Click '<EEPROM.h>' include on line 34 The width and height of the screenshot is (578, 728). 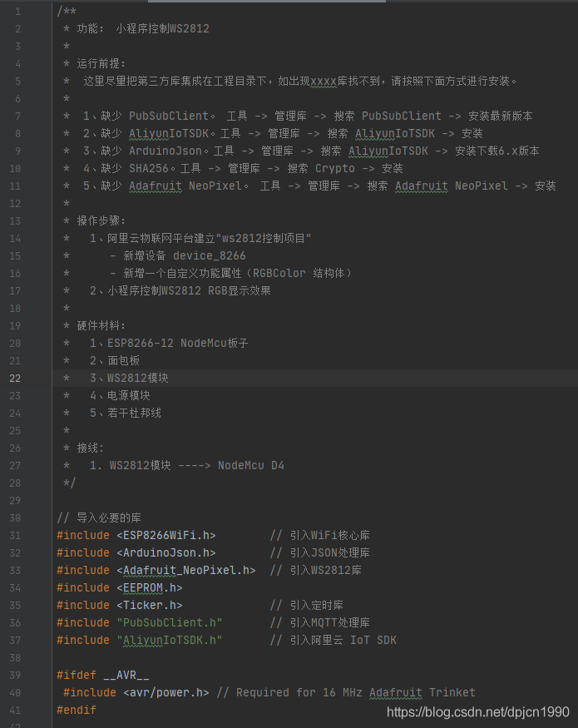(x=150, y=588)
